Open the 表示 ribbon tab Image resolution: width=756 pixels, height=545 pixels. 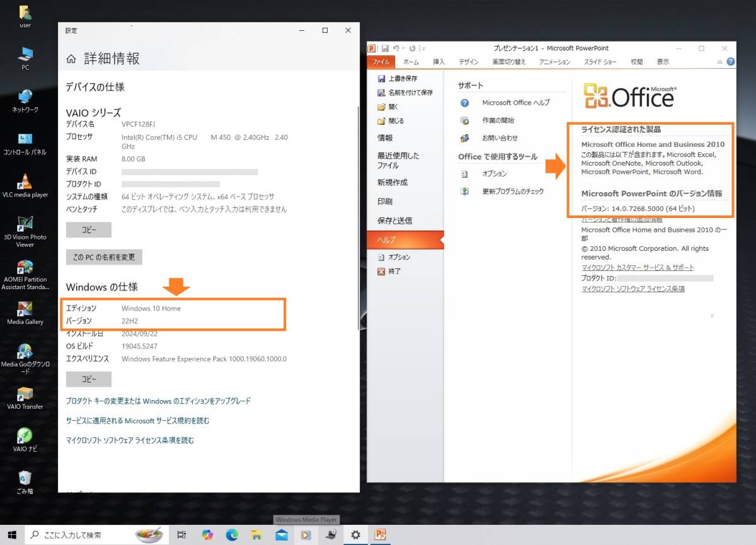(x=663, y=62)
